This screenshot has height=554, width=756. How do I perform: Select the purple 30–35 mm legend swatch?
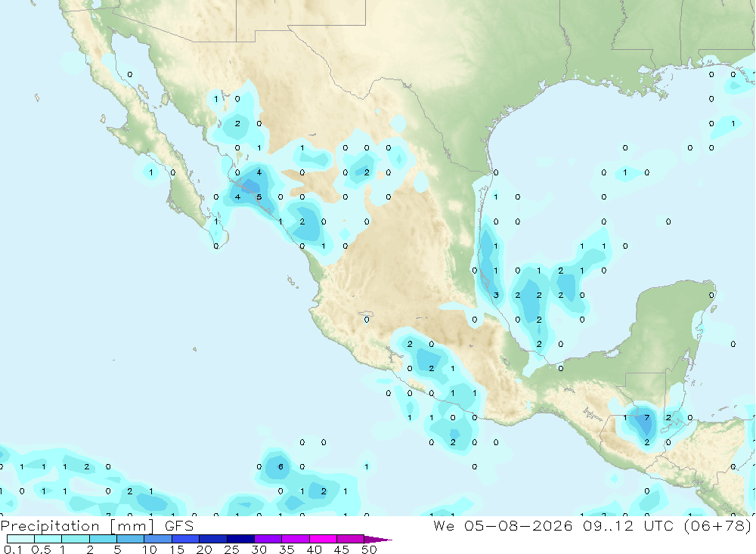[268, 539]
